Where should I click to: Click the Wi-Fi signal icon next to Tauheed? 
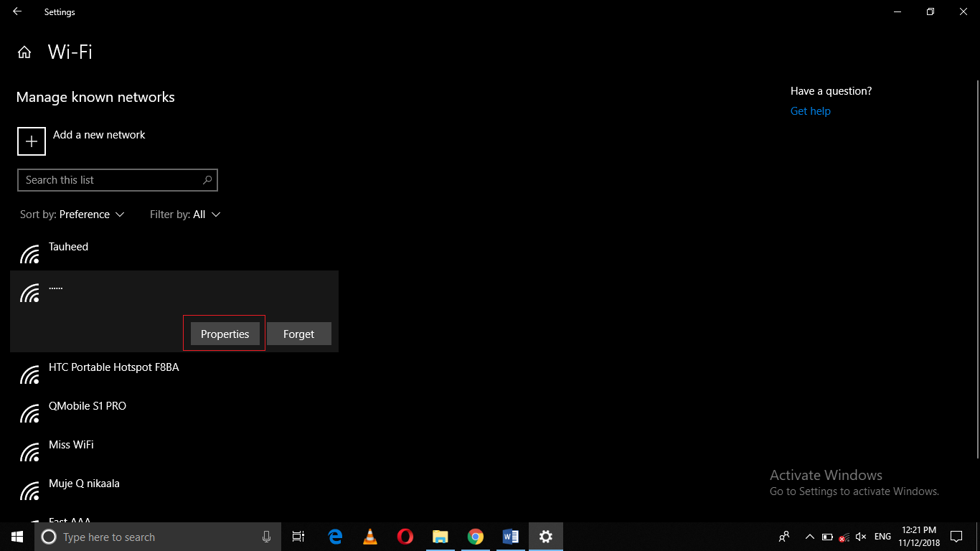29,253
